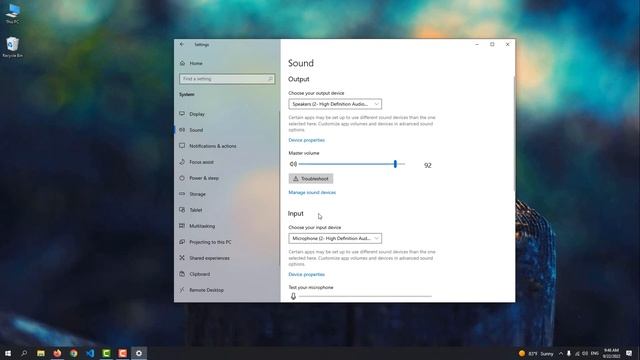Screen dimensions: 640x360
Task: Click the volume value 92
Action: [428, 165]
